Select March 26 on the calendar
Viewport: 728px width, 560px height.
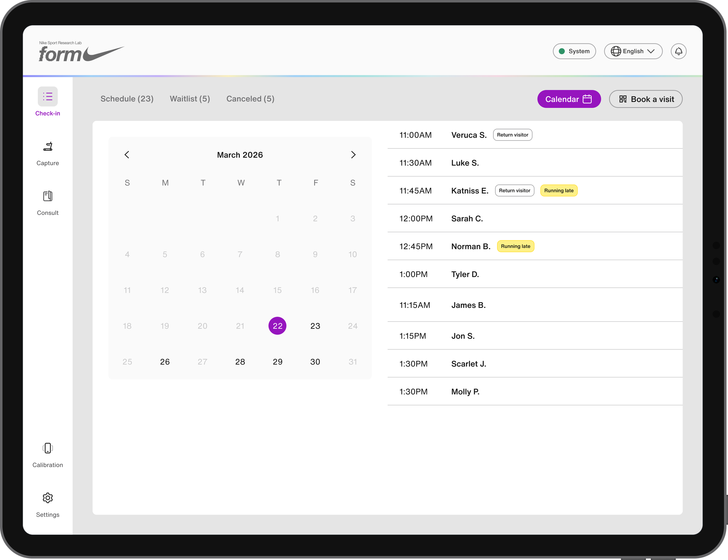[x=165, y=362]
